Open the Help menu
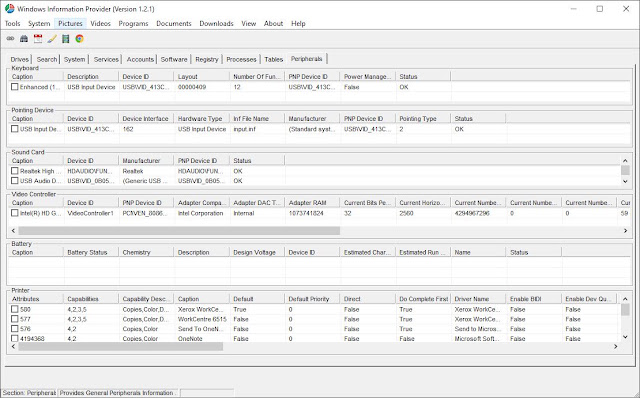The image size is (640, 398). click(298, 23)
